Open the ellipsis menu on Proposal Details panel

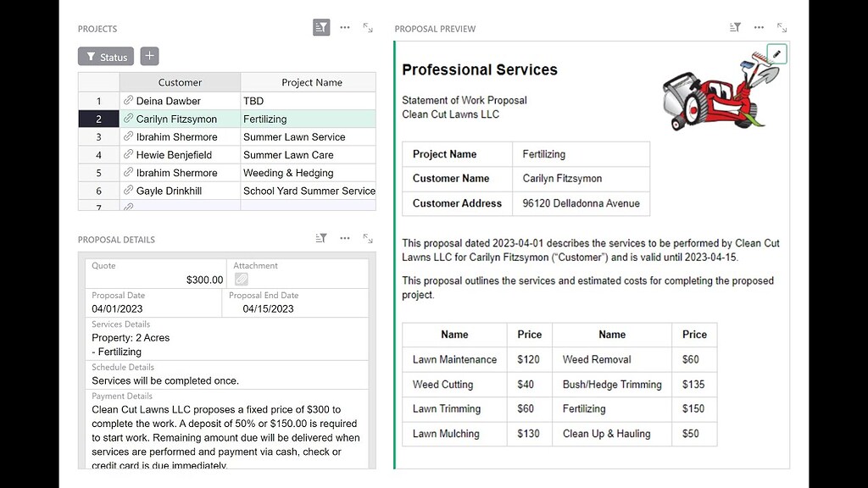point(344,238)
